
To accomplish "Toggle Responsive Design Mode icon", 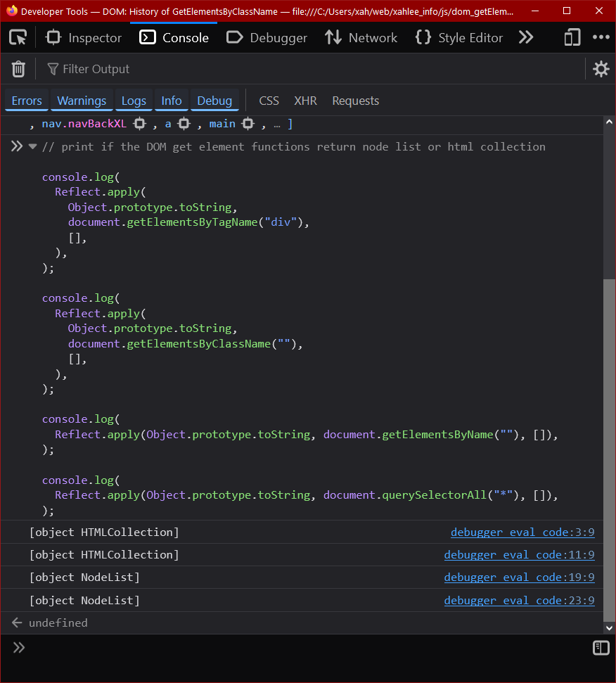I will tap(572, 37).
